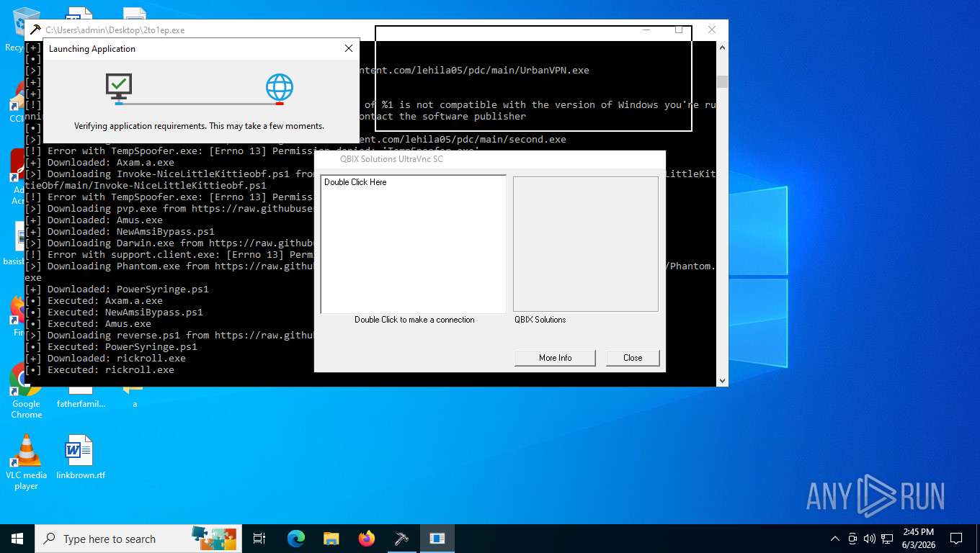This screenshot has height=553, width=980.
Task: Show hidden system tray icons
Action: pyautogui.click(x=835, y=539)
